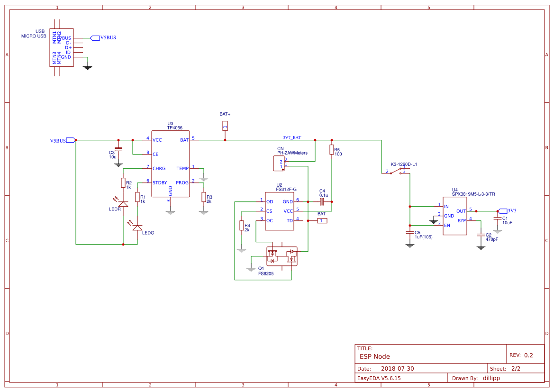
Task: Click the EN pin label on U4
Action: coord(447,226)
